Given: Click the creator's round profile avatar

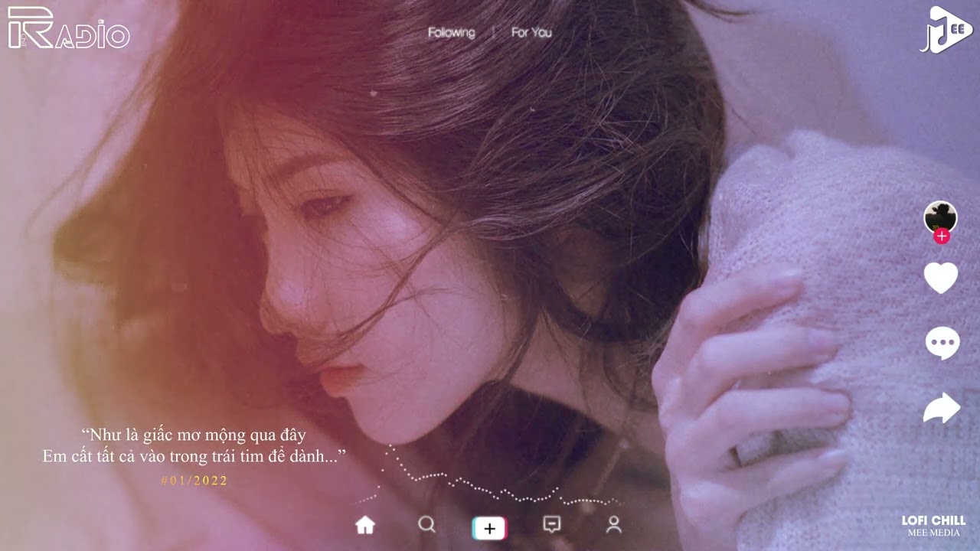Looking at the screenshot, I should (940, 217).
